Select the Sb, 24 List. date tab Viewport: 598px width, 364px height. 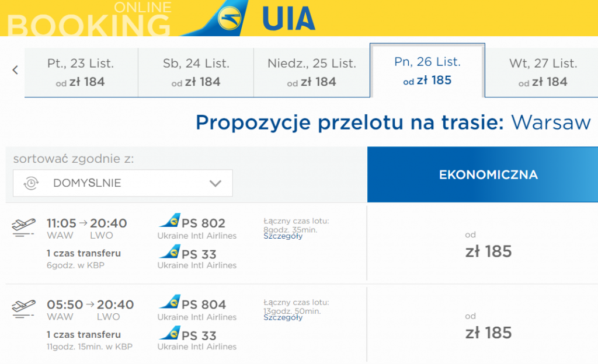196,72
